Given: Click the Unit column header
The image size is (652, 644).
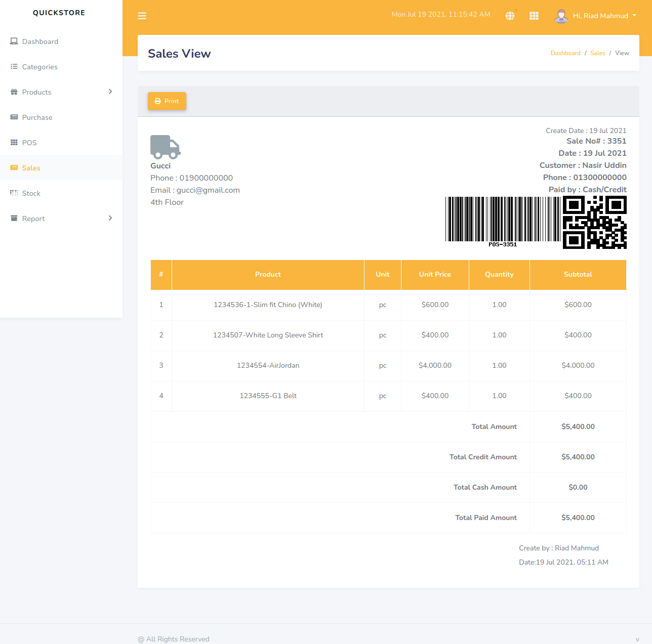Looking at the screenshot, I should tap(383, 274).
